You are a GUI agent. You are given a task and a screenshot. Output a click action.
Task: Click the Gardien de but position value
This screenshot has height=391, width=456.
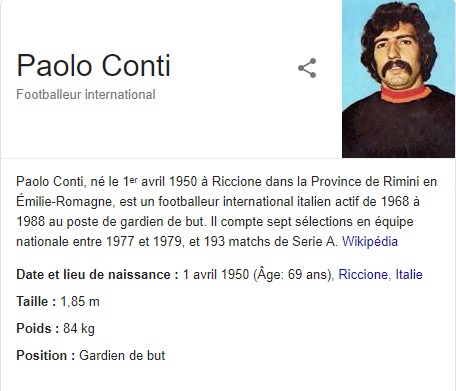click(122, 355)
